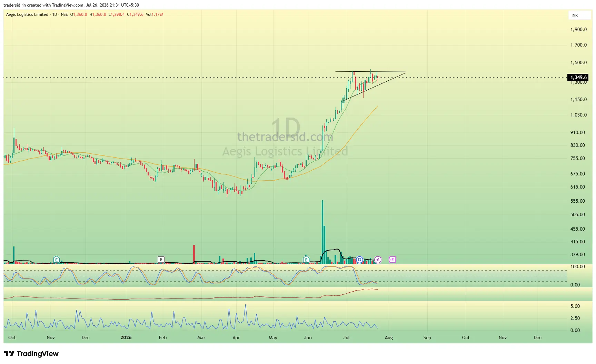The image size is (596, 364).
Task: Click the TradingView logo at bottom left
Action: tap(31, 354)
